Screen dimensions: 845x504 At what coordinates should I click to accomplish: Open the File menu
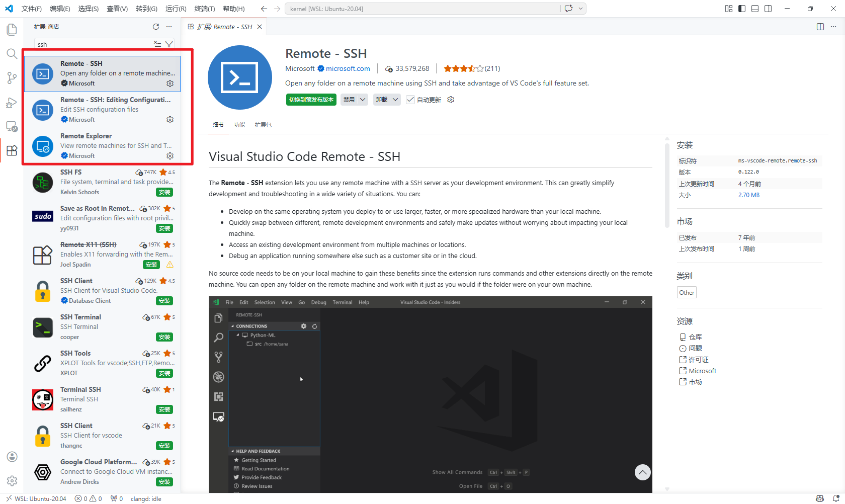point(32,9)
